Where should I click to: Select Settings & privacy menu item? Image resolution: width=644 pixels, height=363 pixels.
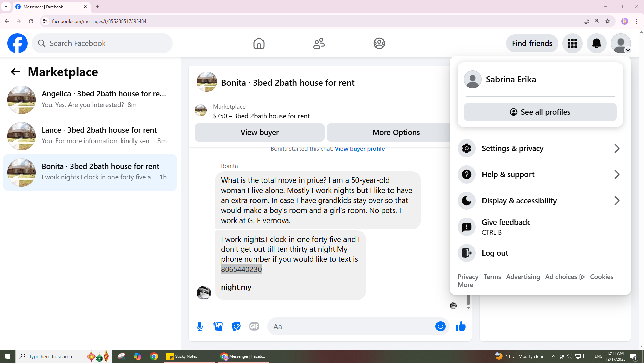tap(540, 148)
